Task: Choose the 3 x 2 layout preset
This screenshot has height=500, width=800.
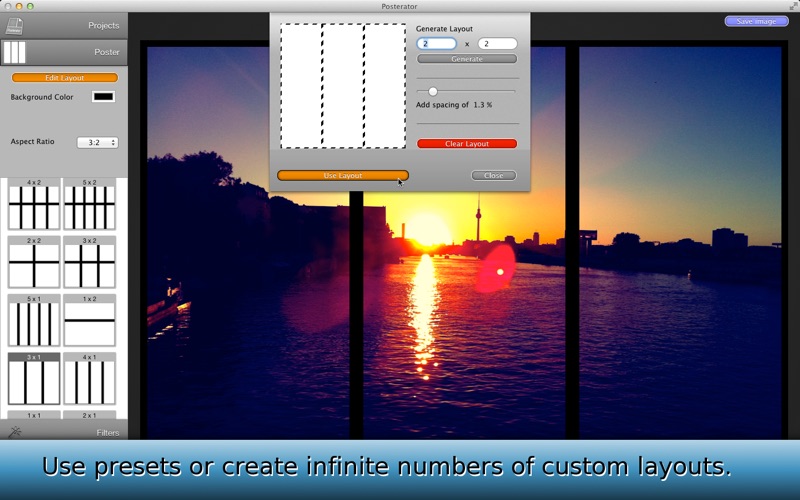Action: click(89, 262)
